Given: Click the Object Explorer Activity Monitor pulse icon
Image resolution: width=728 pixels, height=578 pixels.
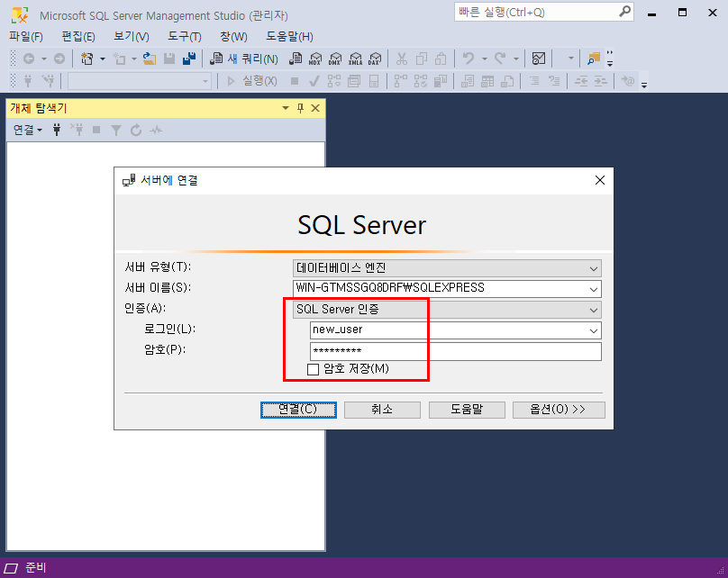Looking at the screenshot, I should click(x=156, y=131).
